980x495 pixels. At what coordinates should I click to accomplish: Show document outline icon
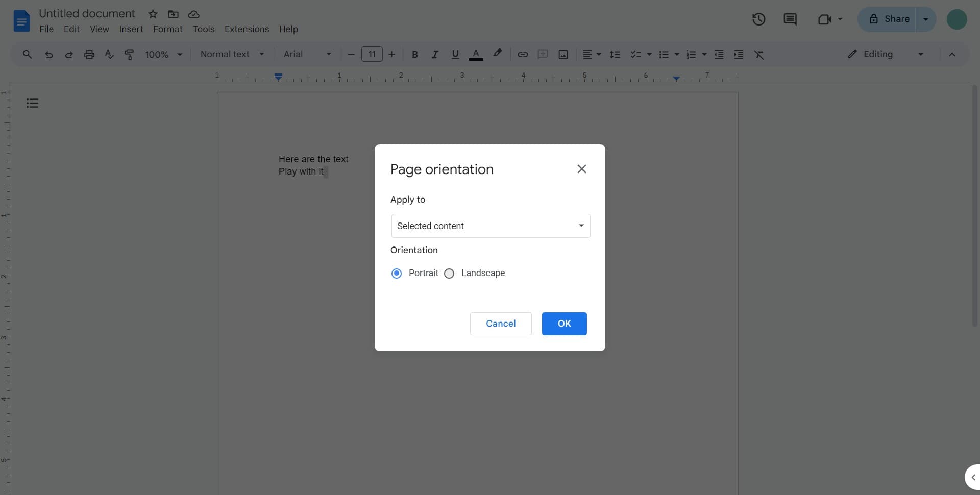click(32, 104)
